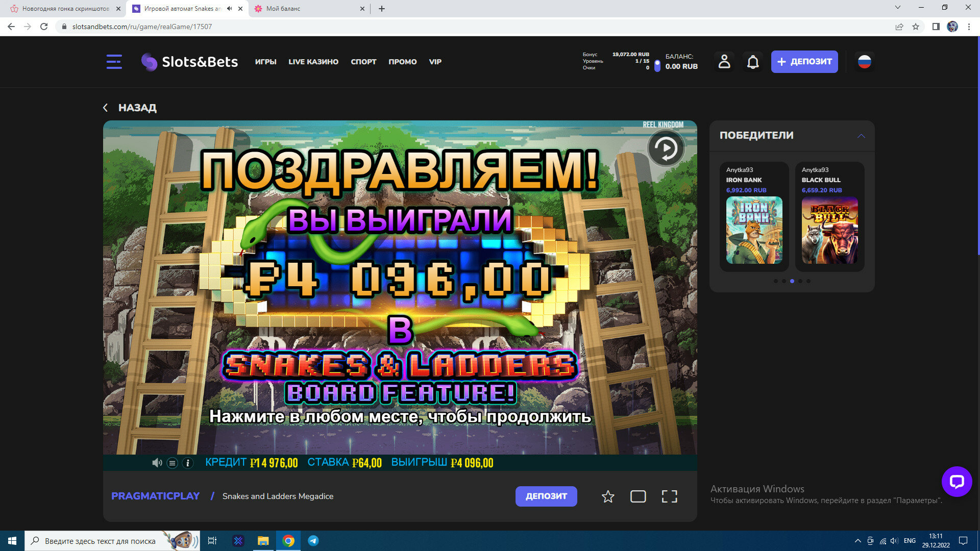Show hidden system tray icons
Viewport: 980px width, 551px height.
click(x=857, y=541)
